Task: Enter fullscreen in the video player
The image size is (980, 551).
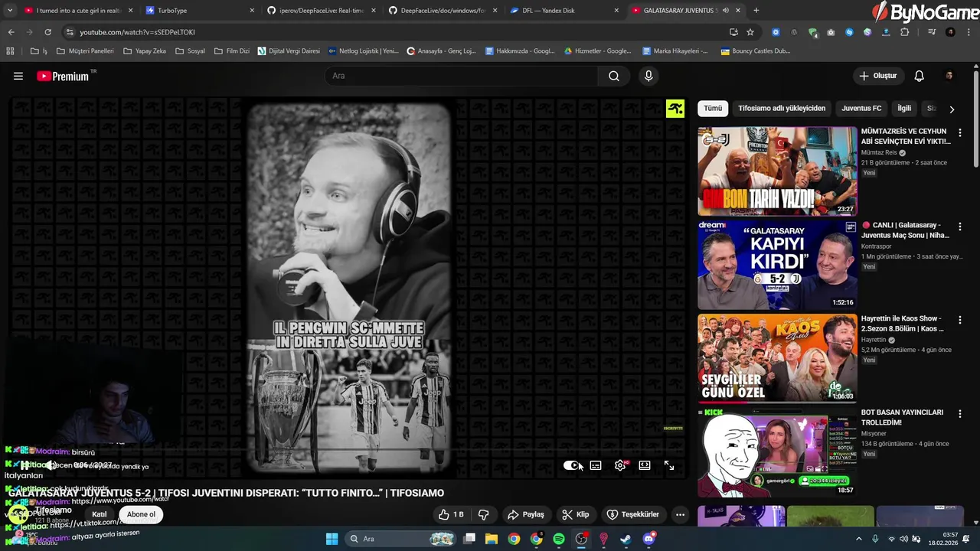Action: (x=669, y=465)
